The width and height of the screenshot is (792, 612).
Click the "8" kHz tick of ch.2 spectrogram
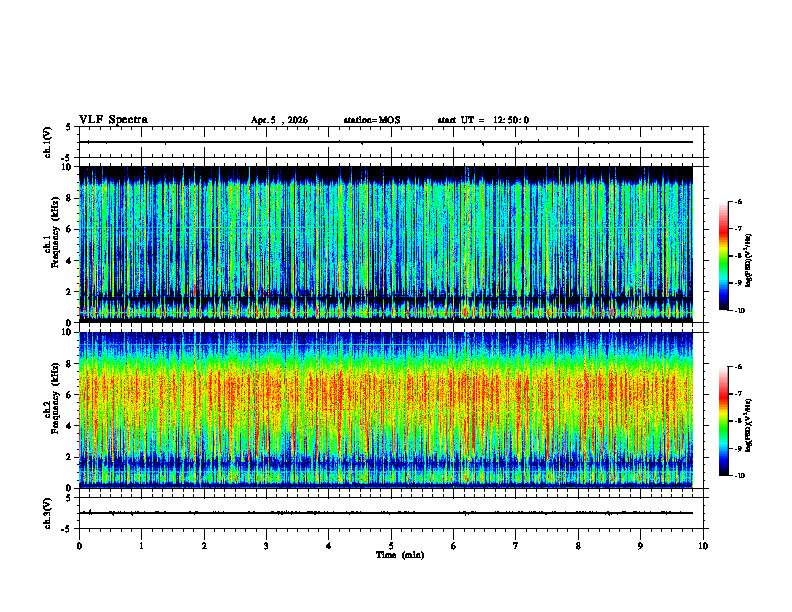click(70, 364)
